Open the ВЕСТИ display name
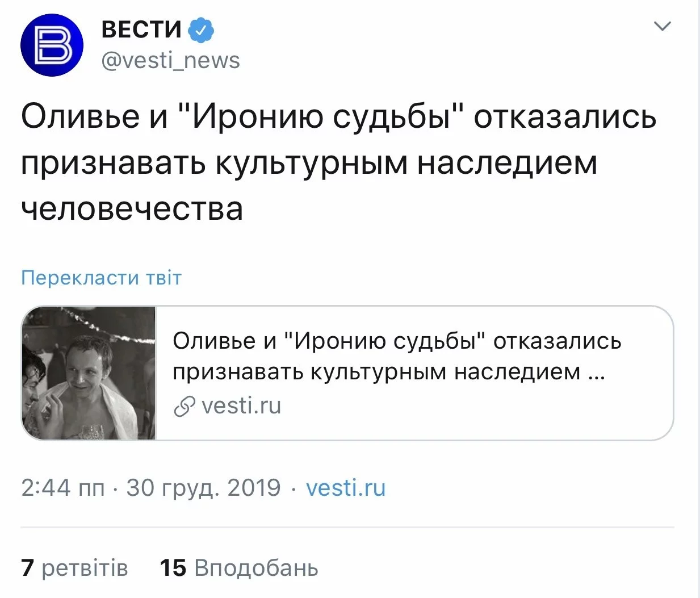 pyautogui.click(x=141, y=30)
